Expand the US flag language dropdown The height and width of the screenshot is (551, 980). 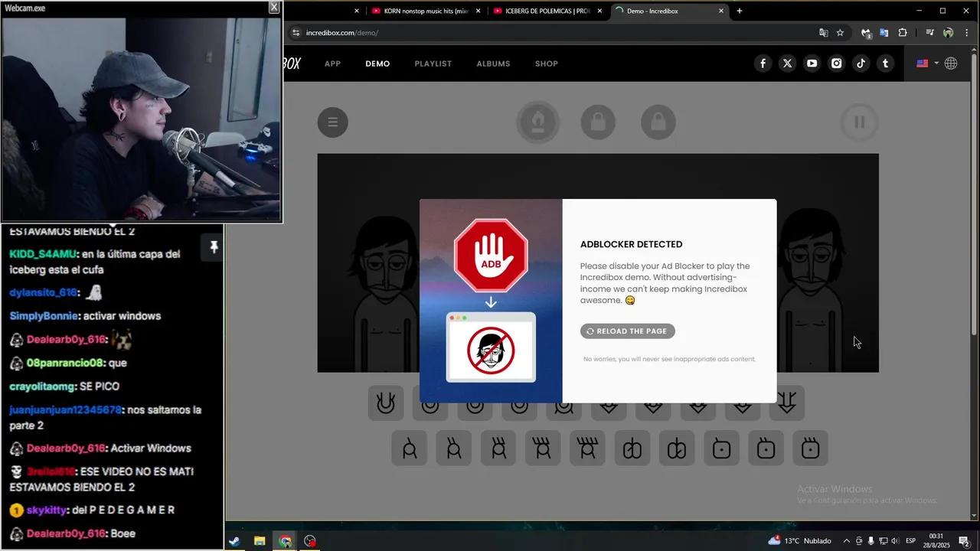[x=927, y=64]
